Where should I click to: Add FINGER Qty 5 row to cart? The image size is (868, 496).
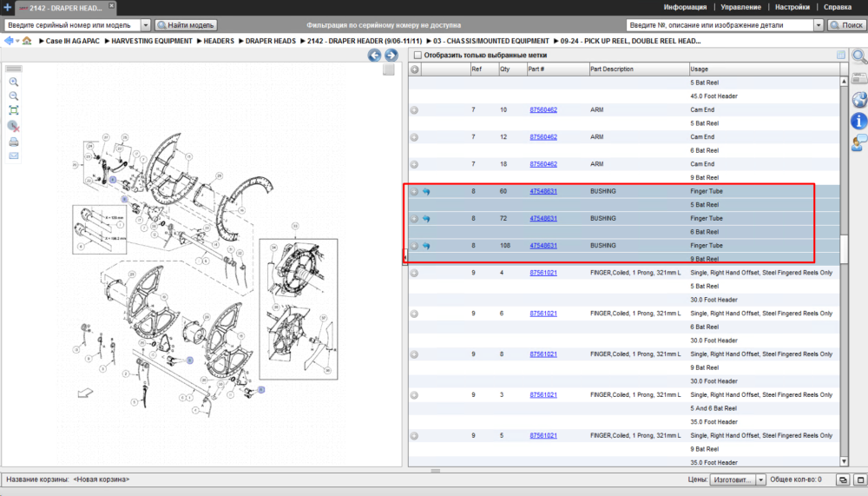pyautogui.click(x=414, y=436)
